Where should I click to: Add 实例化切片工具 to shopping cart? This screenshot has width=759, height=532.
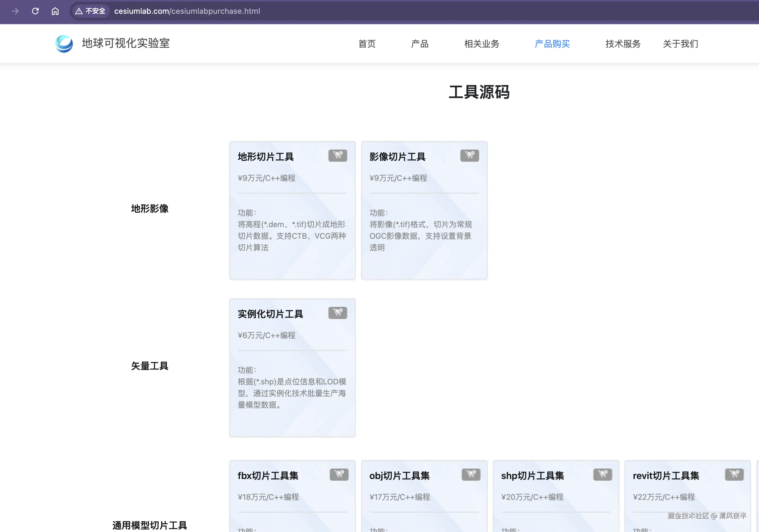[x=338, y=313]
